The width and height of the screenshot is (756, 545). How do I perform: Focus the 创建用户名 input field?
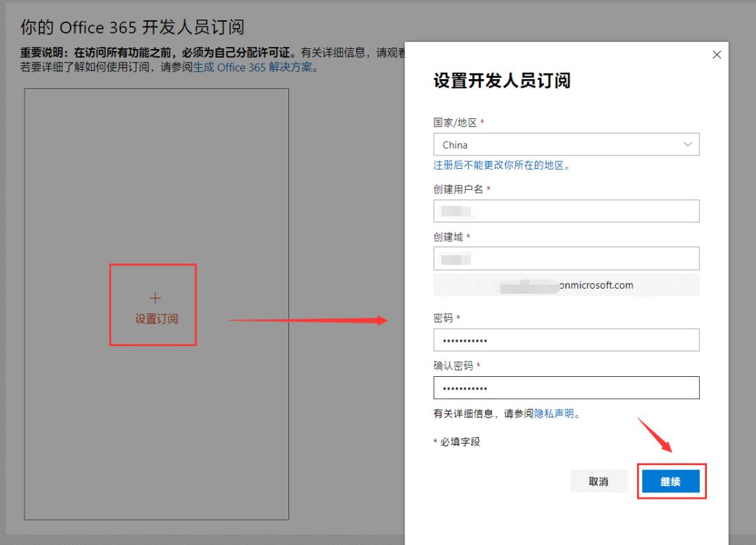point(566,211)
